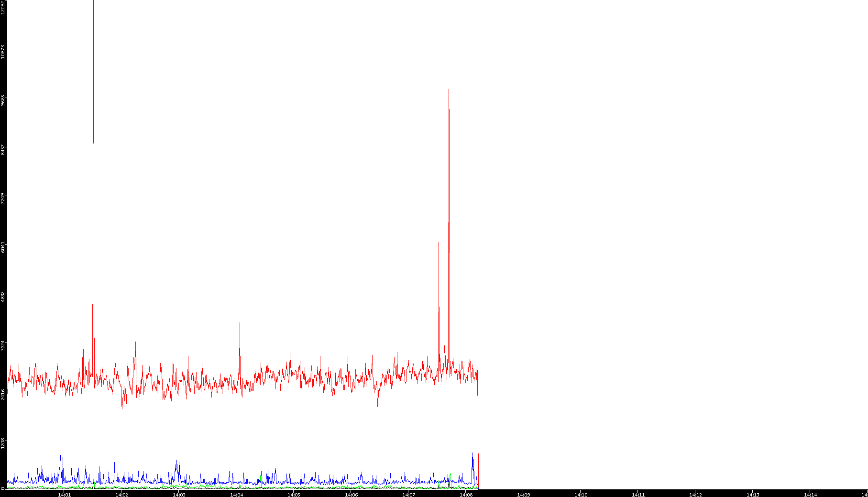Click the 14:04 time axis label

236,494
